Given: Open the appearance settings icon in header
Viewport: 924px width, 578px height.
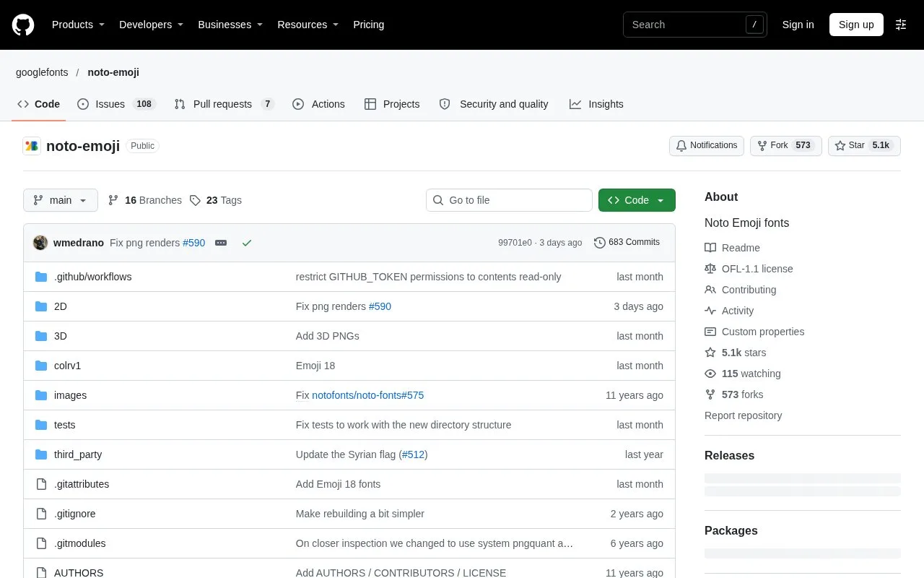Looking at the screenshot, I should pyautogui.click(x=901, y=25).
